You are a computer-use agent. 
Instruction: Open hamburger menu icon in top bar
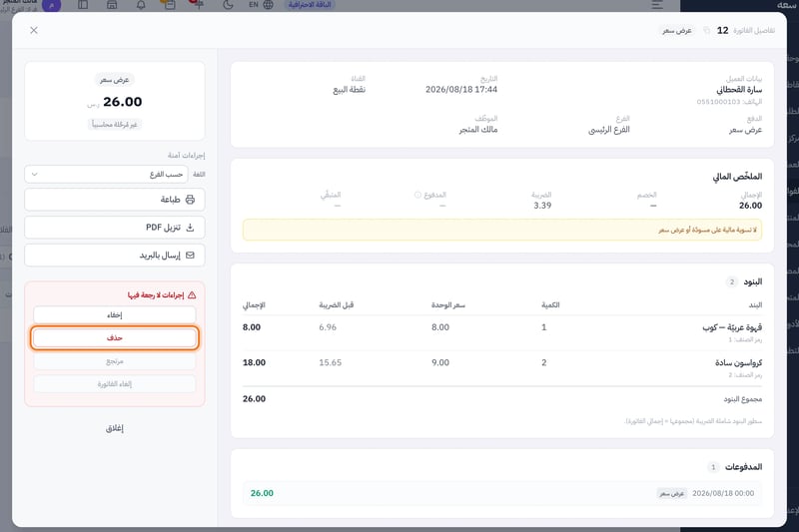pos(657,5)
